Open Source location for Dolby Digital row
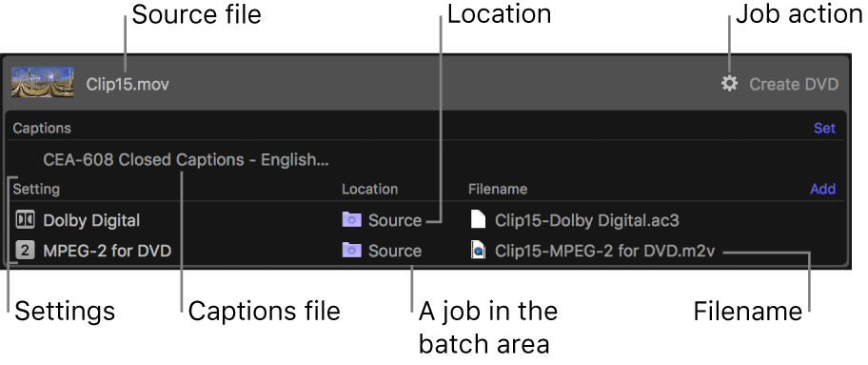 click(x=395, y=220)
